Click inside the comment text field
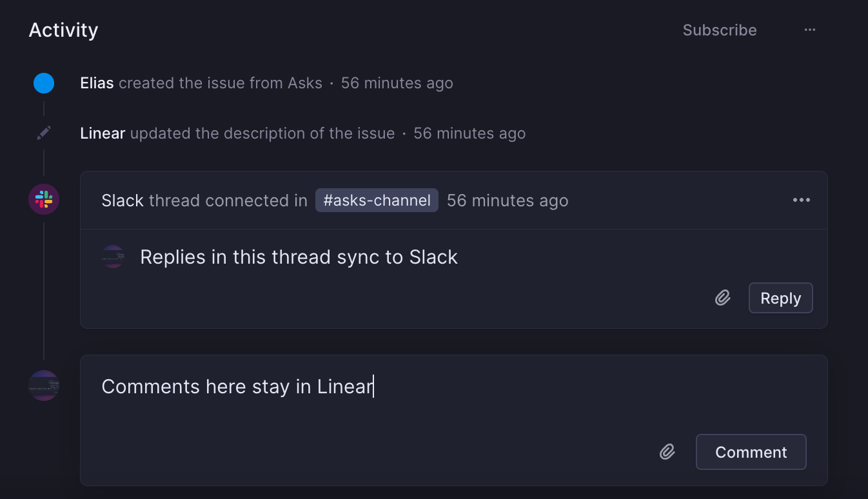 click(x=322, y=386)
